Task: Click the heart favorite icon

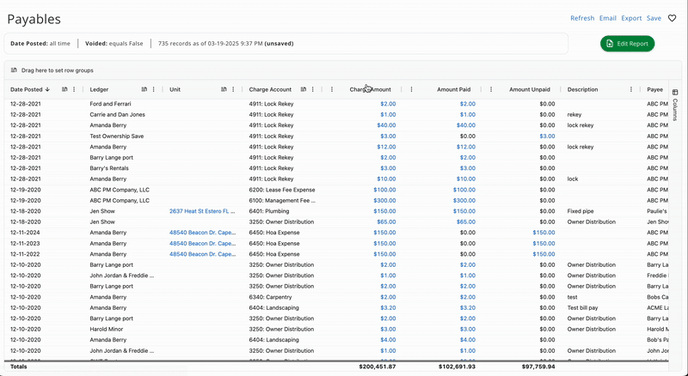Action: [672, 18]
